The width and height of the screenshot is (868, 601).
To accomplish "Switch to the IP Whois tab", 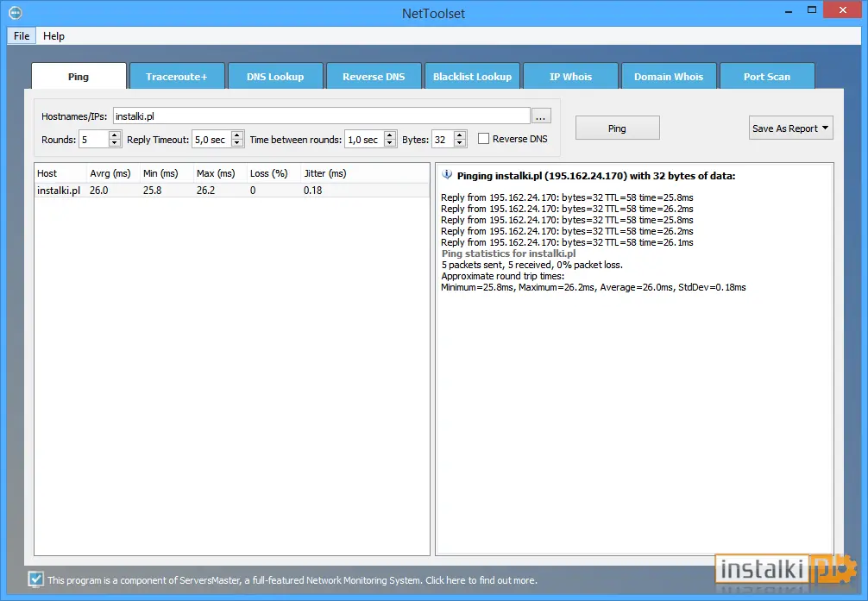I will (570, 77).
